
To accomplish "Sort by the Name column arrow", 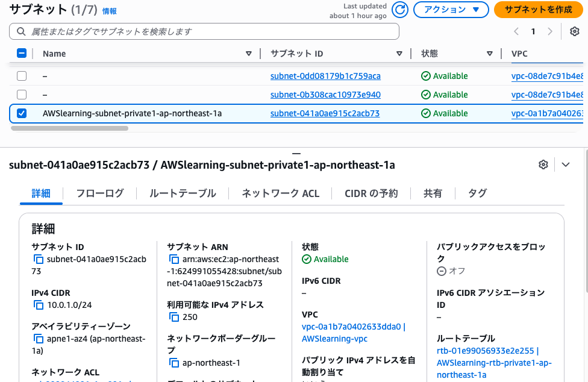I will 249,54.
